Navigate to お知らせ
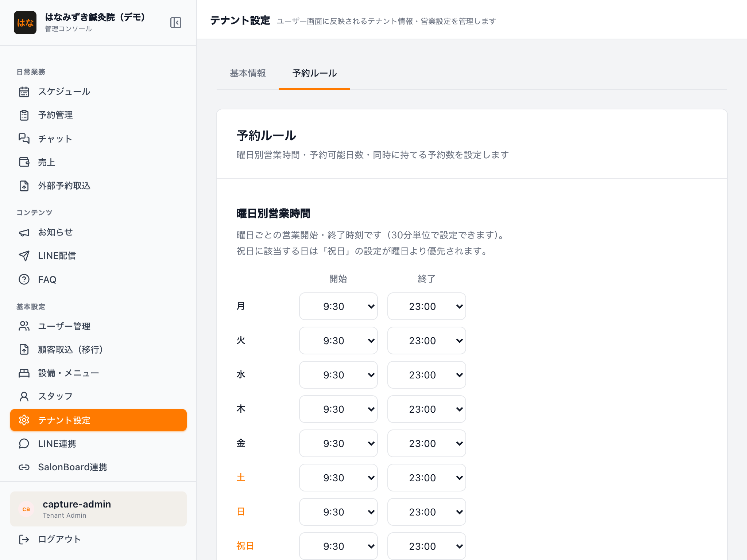 click(98, 233)
